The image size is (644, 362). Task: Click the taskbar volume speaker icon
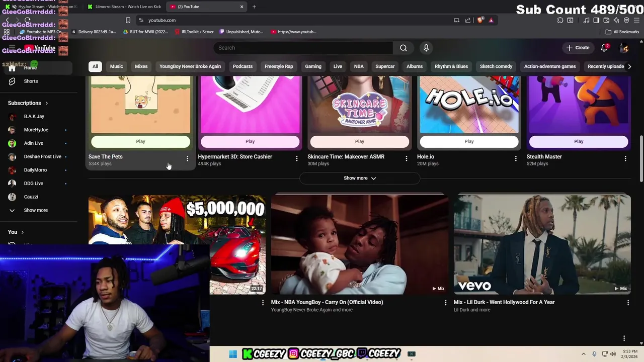(613, 354)
